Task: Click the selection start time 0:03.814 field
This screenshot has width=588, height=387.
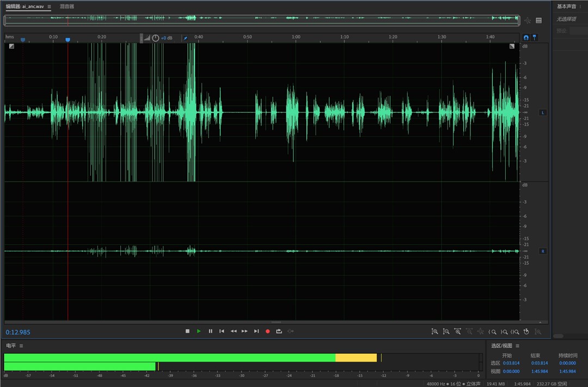Action: pyautogui.click(x=511, y=363)
